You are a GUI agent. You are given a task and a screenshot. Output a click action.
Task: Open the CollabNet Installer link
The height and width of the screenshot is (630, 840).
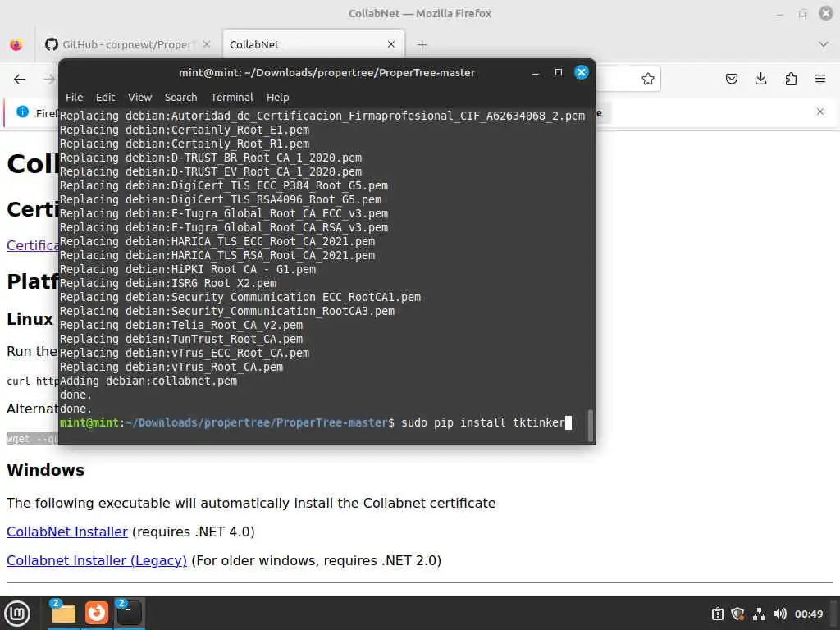tap(67, 532)
